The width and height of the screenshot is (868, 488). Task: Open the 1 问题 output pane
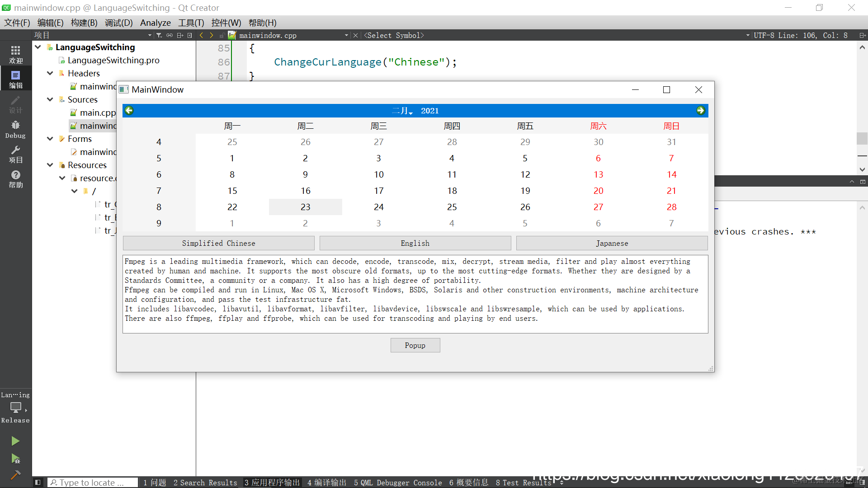(155, 483)
